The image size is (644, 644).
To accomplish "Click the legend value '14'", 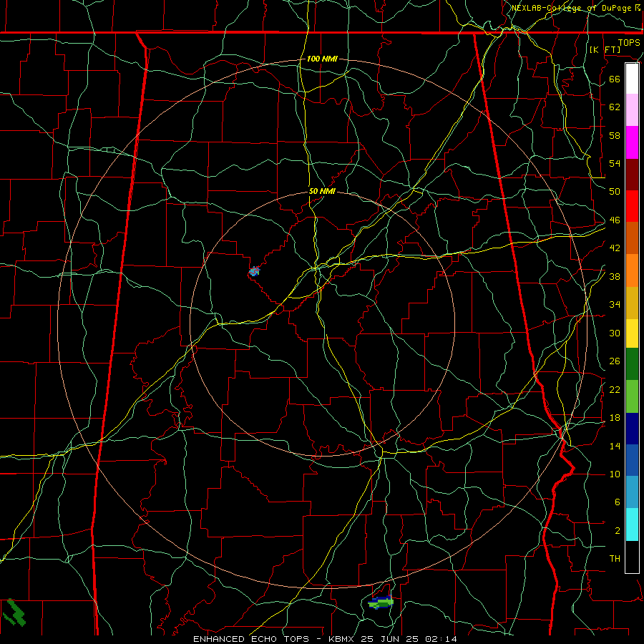I will click(615, 446).
